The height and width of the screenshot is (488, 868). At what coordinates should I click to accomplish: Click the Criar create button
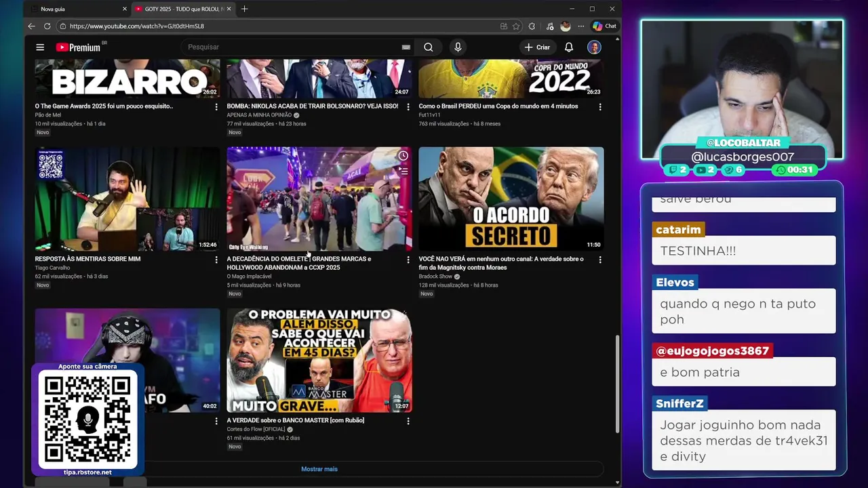pyautogui.click(x=537, y=47)
